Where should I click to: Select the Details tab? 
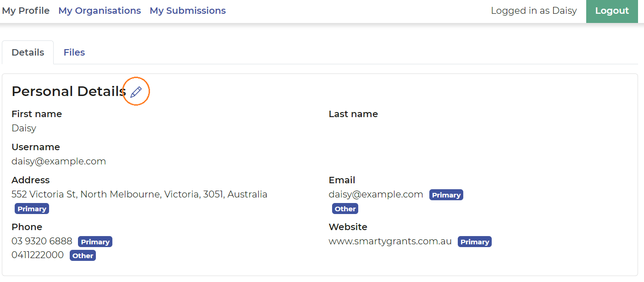point(28,52)
